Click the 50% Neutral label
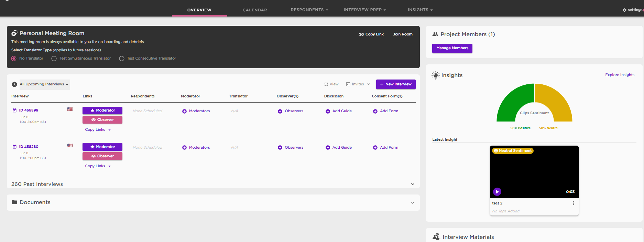 point(548,128)
